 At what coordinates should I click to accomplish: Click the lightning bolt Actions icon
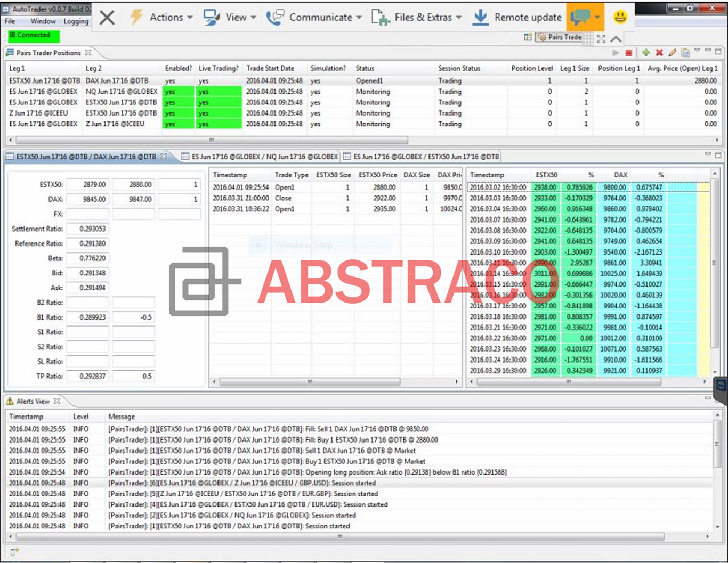135,17
